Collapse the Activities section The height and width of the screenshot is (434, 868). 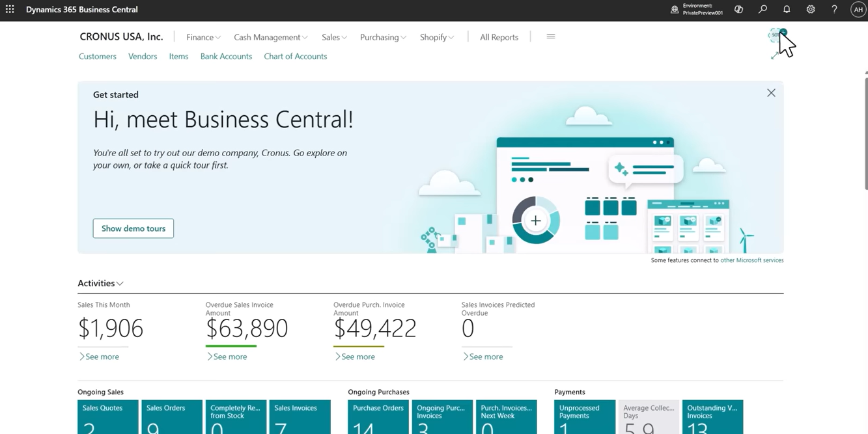click(x=100, y=283)
